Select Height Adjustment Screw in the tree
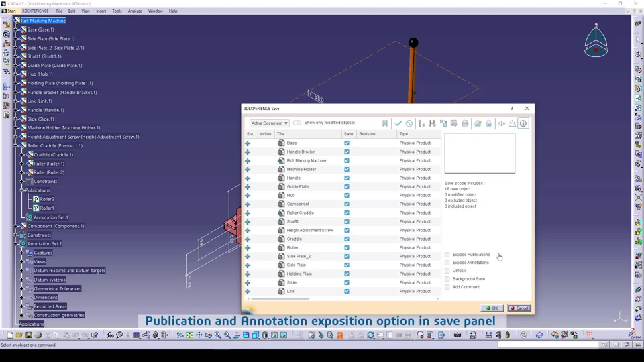Screen dimensions: 644x362 point(83,137)
